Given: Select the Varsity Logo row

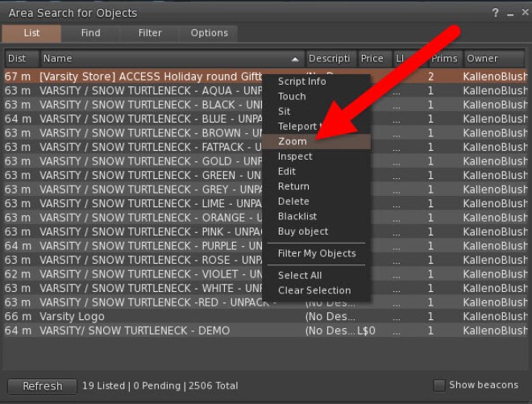Looking at the screenshot, I should coord(266,316).
